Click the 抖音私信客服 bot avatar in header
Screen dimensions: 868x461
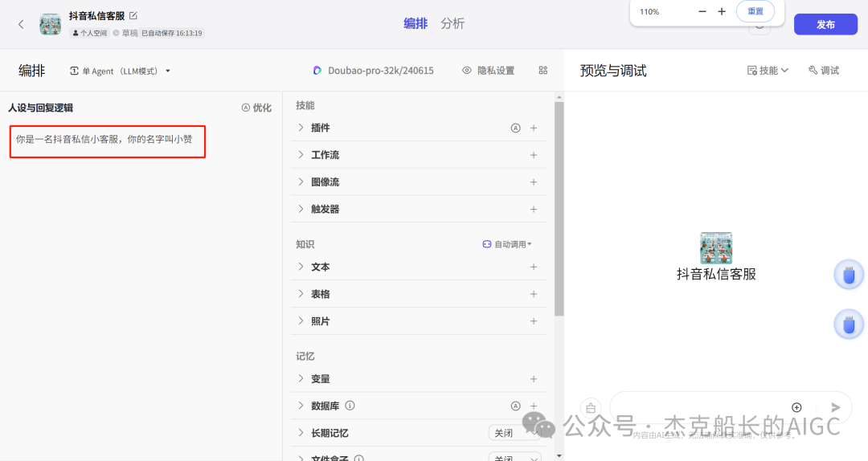click(x=50, y=24)
